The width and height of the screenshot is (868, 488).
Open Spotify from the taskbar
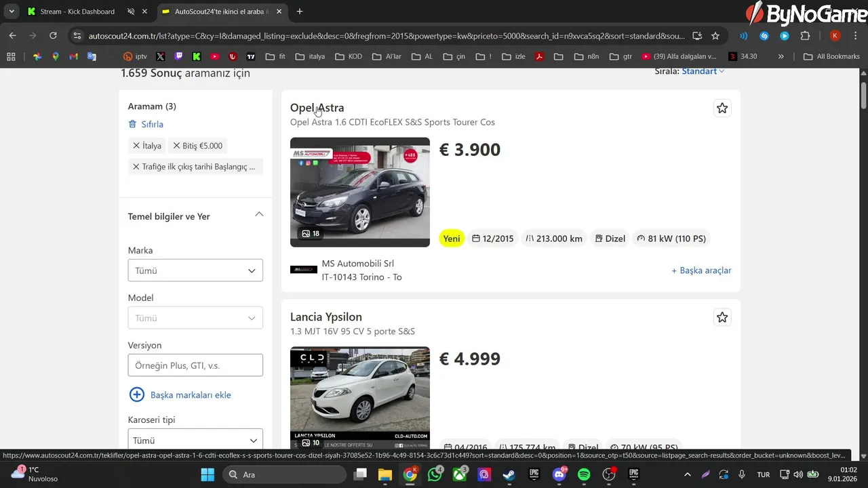584,474
